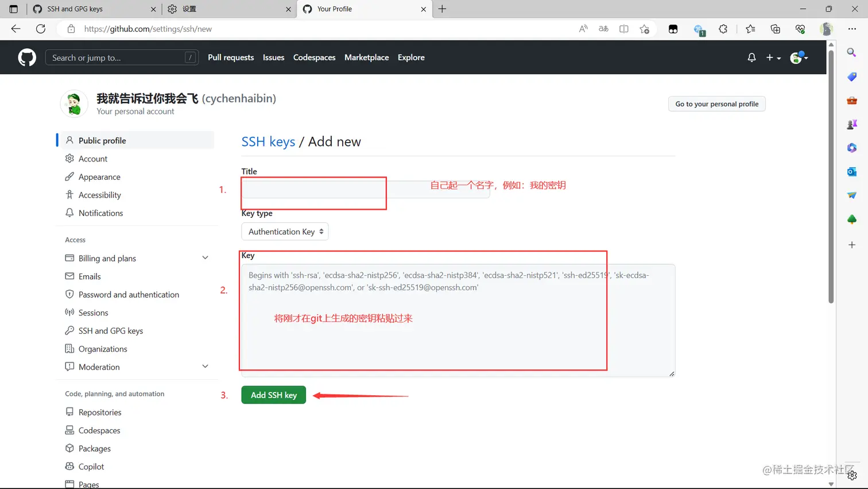Open Explore in the header

(x=411, y=57)
